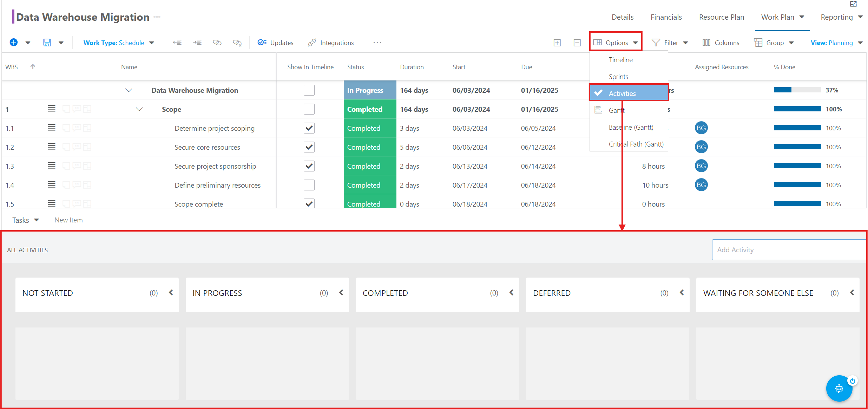Click the collapse all minus box icon
Screen dimensions: 868x409
pos(577,43)
